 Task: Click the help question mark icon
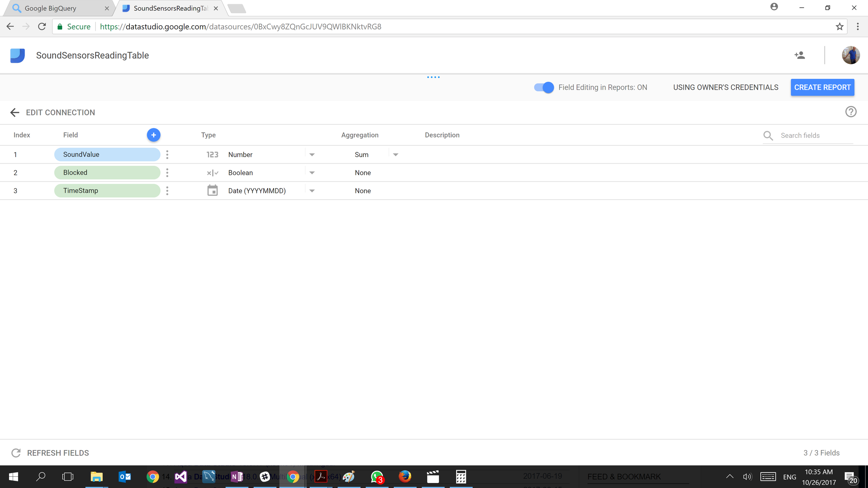tap(851, 112)
